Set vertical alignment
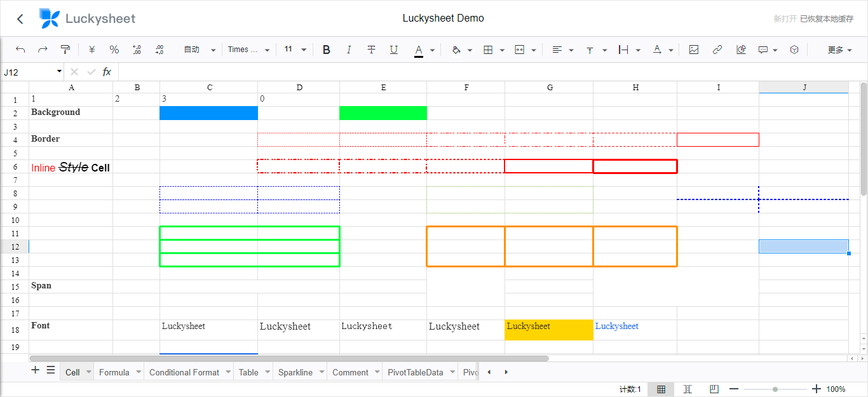 [590, 50]
